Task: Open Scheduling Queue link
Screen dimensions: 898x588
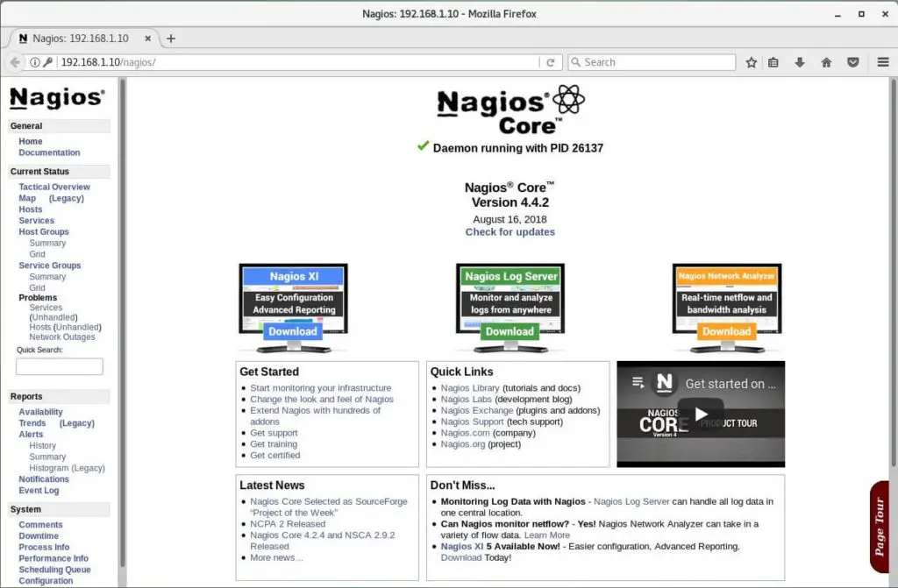Action: [x=54, y=570]
